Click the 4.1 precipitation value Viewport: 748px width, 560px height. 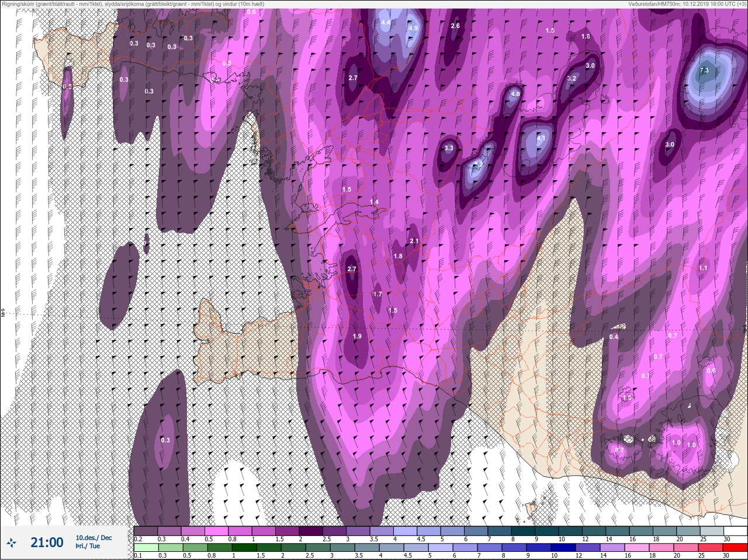tap(541, 138)
